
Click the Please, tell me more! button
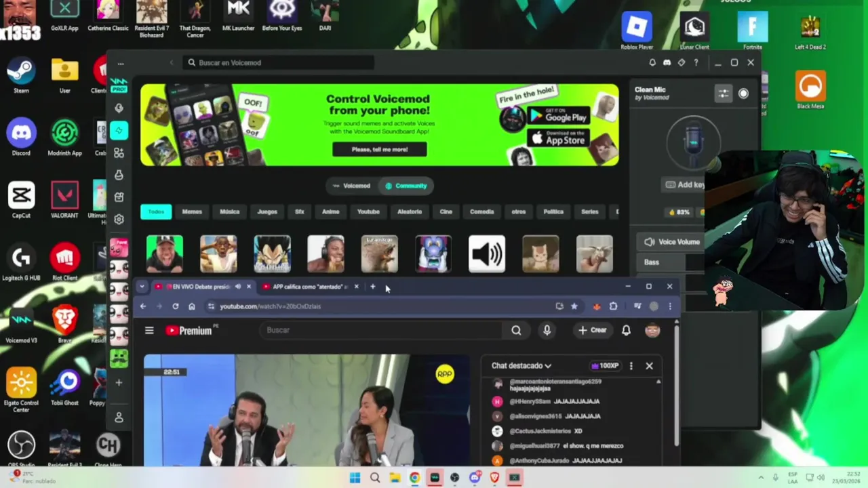380,150
